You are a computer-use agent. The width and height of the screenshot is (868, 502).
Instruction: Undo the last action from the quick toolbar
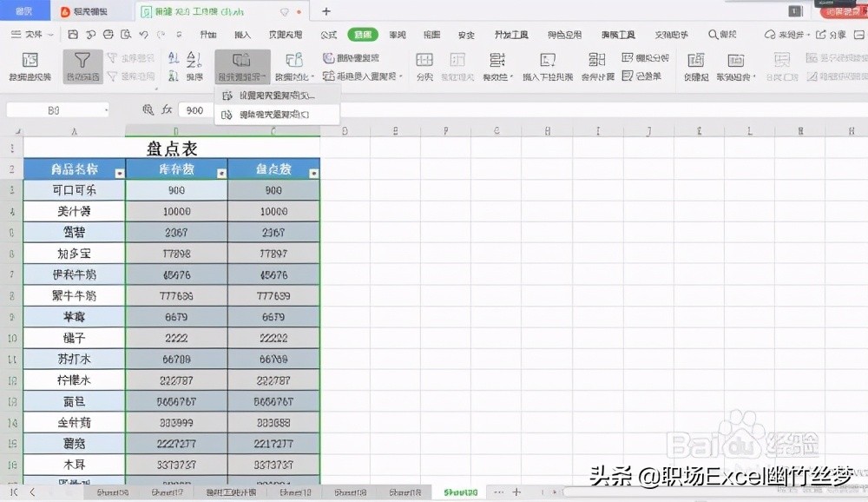143,34
